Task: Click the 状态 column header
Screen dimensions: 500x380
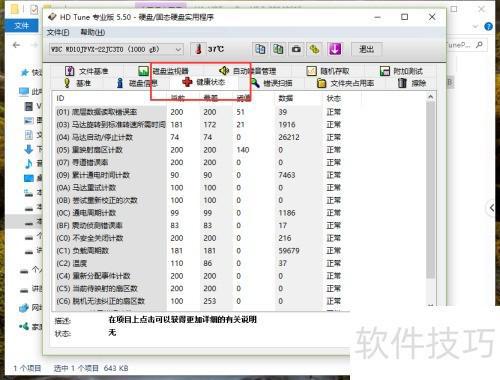Action: click(334, 98)
